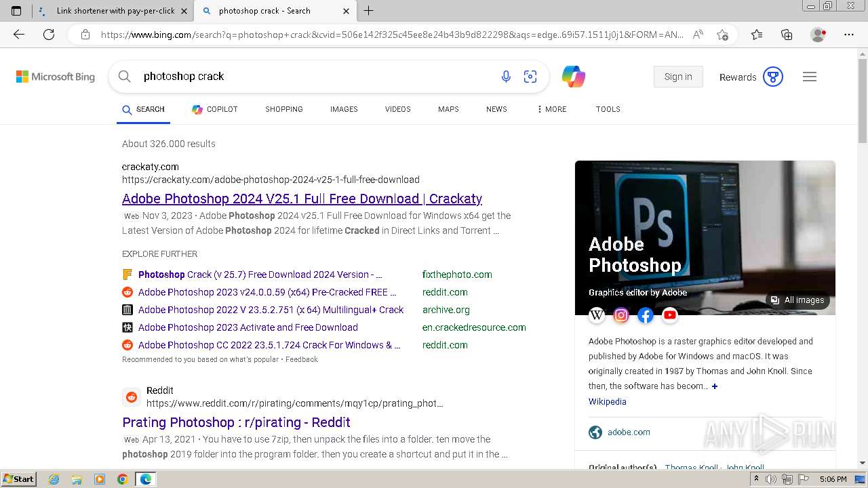The image size is (868, 488).
Task: Close the Link shortener tab
Action: click(184, 11)
